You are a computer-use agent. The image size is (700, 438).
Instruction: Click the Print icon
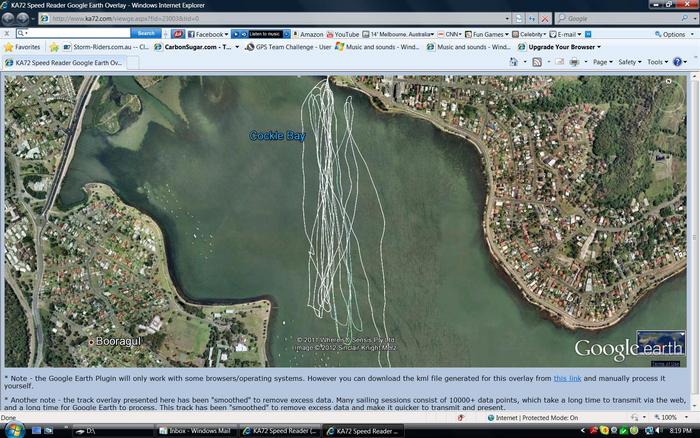tap(574, 62)
